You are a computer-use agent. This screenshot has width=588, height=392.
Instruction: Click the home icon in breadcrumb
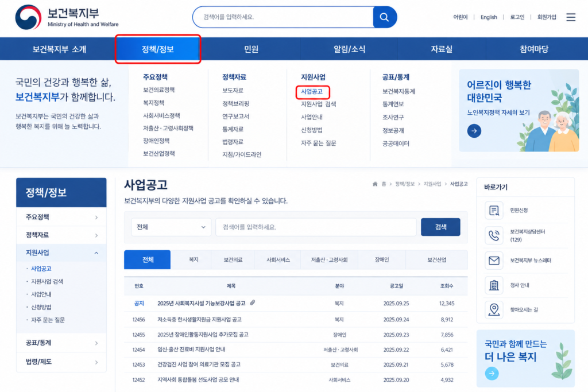click(375, 184)
